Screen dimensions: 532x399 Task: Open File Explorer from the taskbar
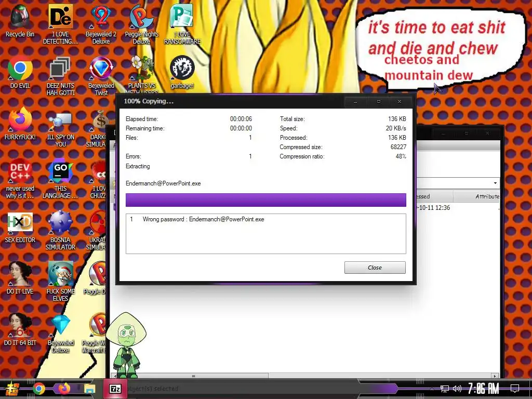(89, 389)
